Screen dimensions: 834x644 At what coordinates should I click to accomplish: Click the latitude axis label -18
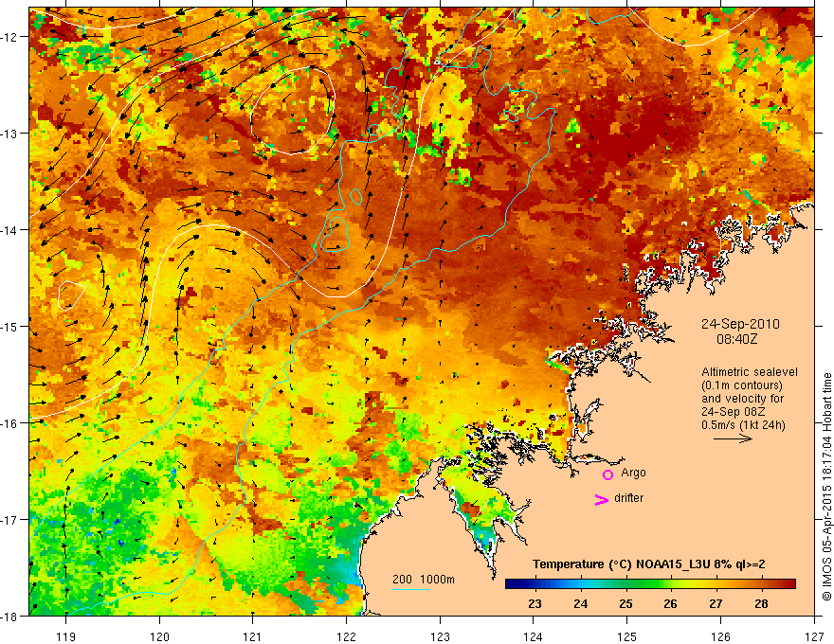(9, 616)
